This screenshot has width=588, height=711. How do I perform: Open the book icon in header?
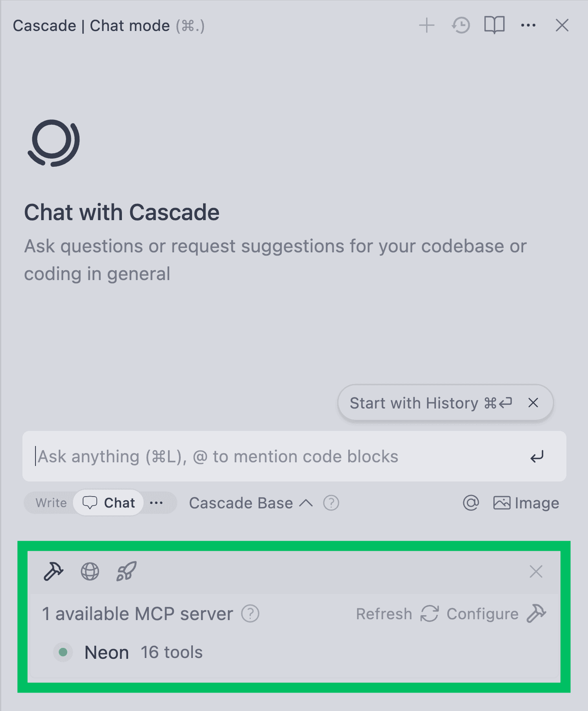(x=494, y=25)
